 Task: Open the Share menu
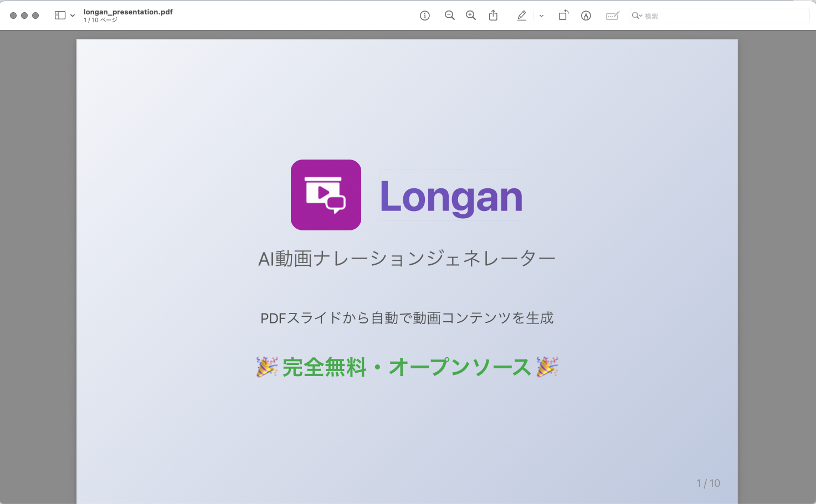(x=493, y=16)
